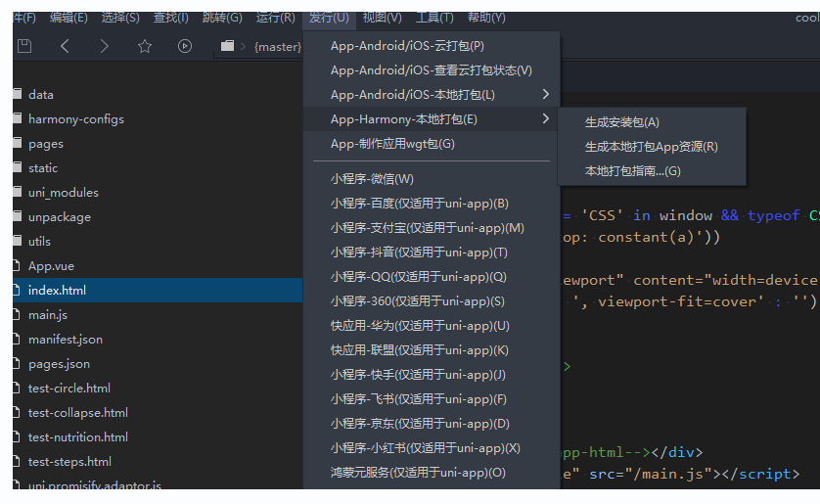Click the star bookmark toolbar icon
This screenshot has width=820, height=504.
pyautogui.click(x=145, y=46)
